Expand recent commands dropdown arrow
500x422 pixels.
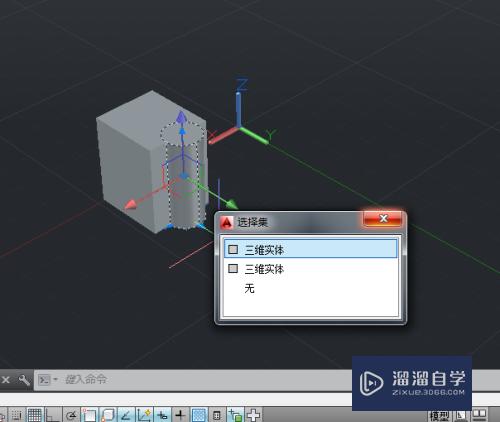pyautogui.click(x=55, y=380)
